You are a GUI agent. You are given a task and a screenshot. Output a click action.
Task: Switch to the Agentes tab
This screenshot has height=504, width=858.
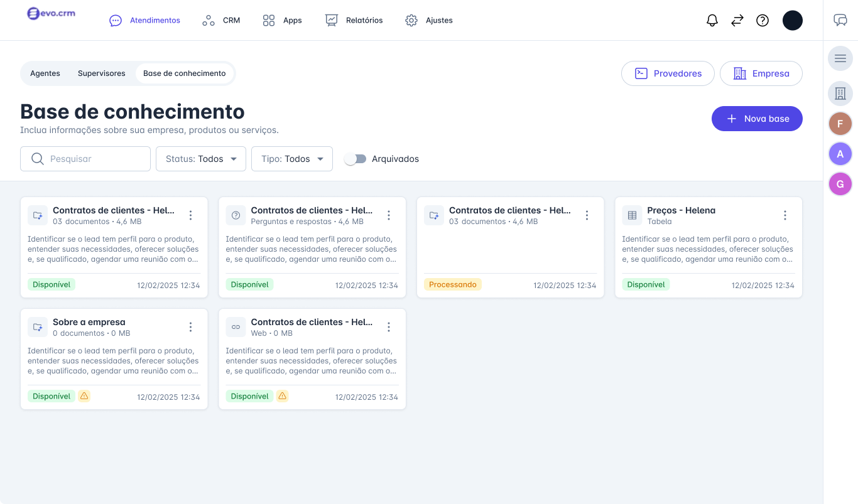[x=45, y=73]
